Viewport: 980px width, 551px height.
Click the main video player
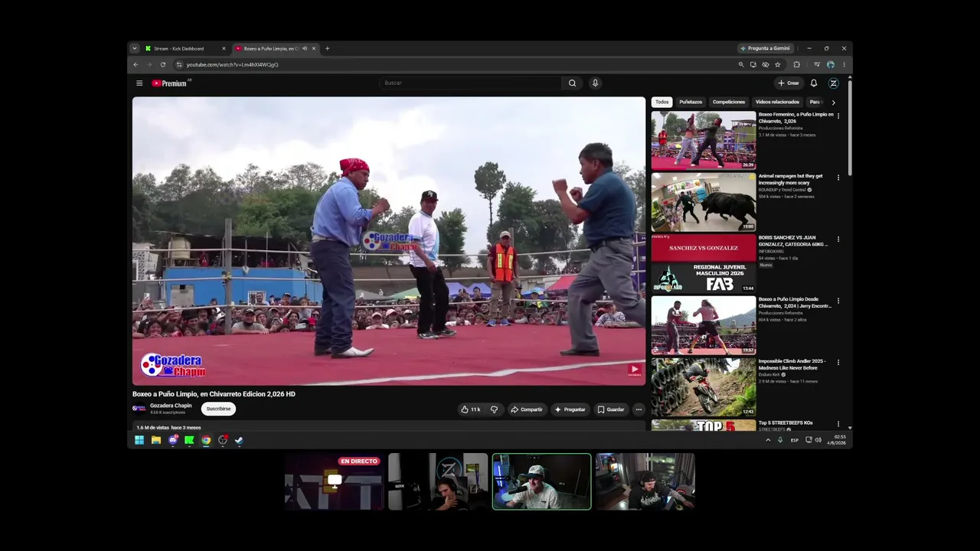389,241
